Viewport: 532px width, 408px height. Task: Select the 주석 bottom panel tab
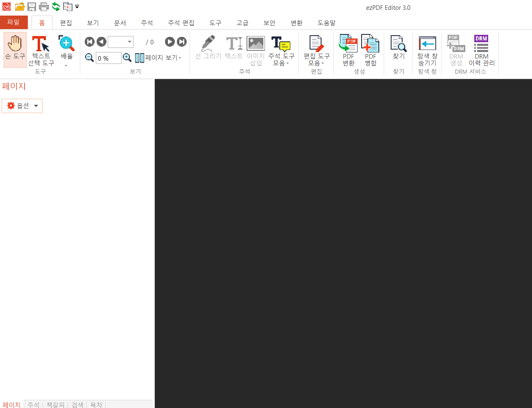point(34,404)
